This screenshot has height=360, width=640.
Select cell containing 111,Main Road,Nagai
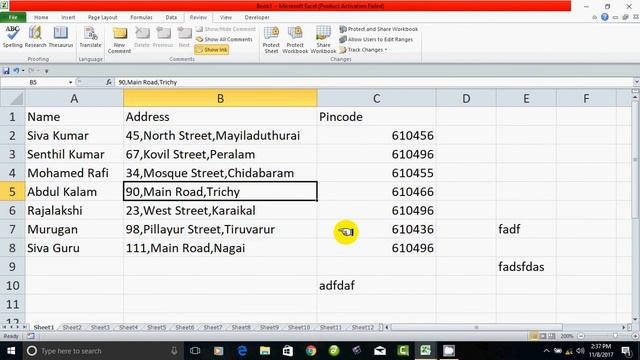pos(220,248)
